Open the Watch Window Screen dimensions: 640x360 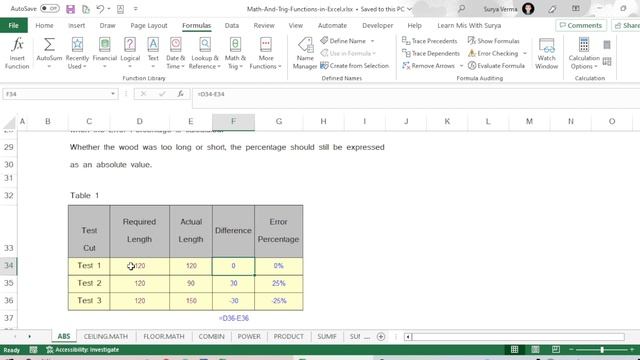coord(547,54)
